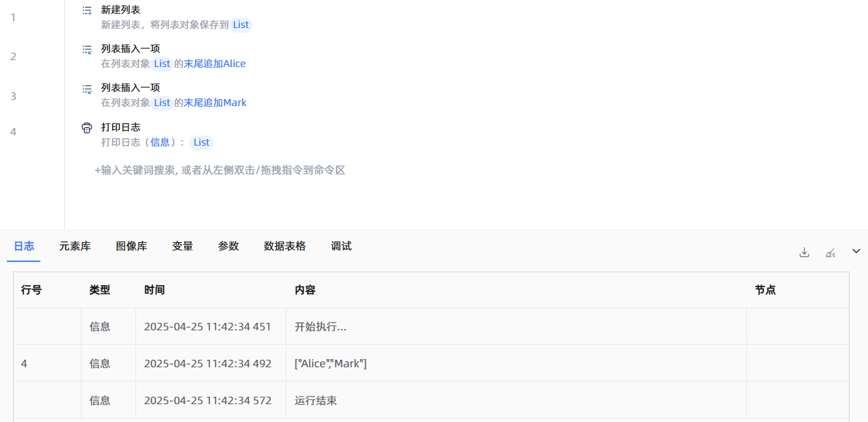868x422 pixels.
Task: Click the keyword search command input area
Action: pyautogui.click(x=220, y=170)
